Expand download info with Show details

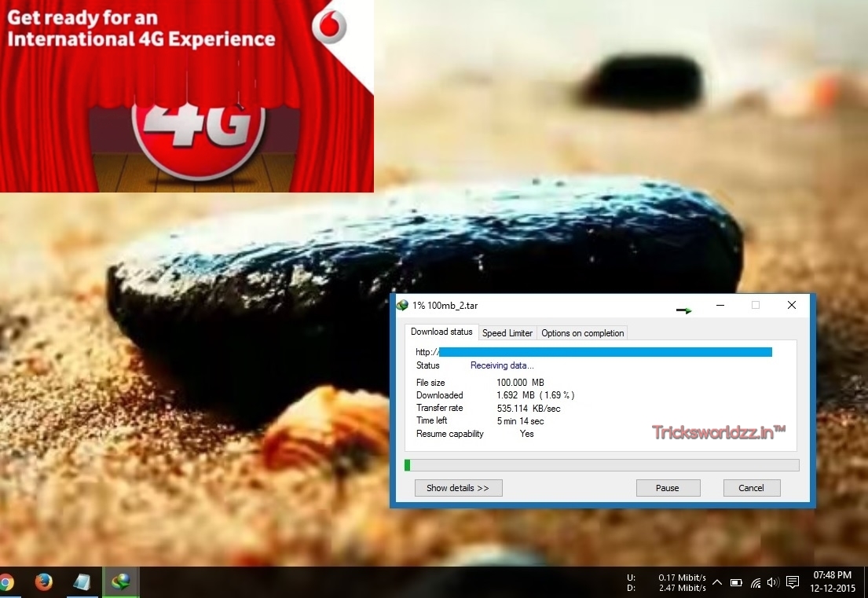(x=459, y=488)
